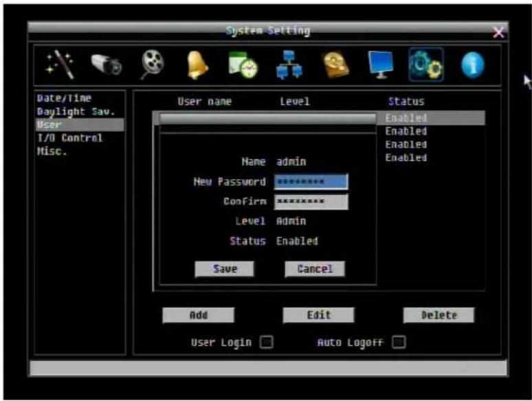Select the second Enabled status row

(x=406, y=131)
